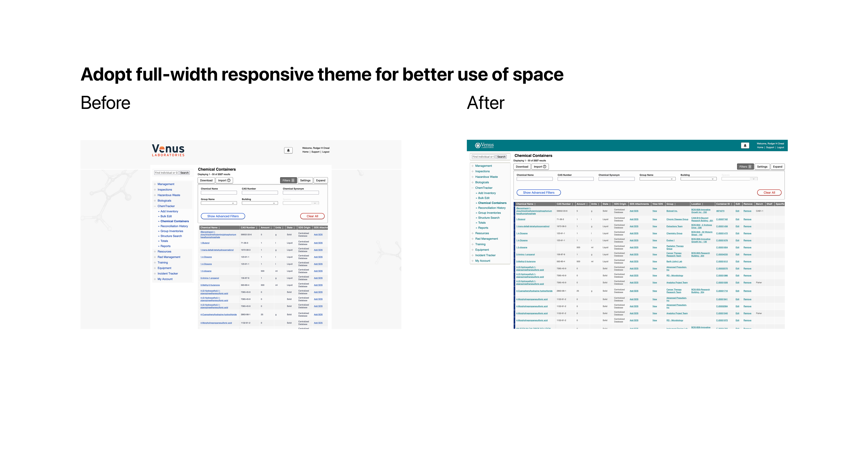Click the Logout link in the teal header
The width and height of the screenshot is (868, 461).
point(780,147)
